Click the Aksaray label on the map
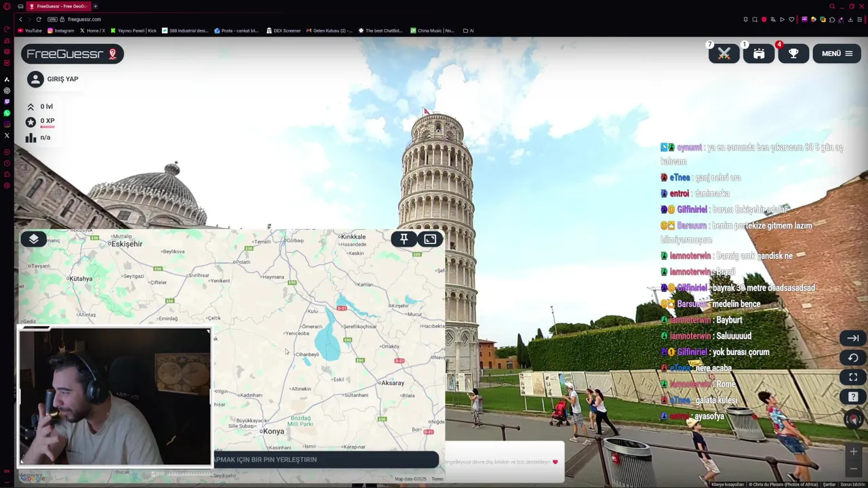868x488 pixels. point(393,383)
